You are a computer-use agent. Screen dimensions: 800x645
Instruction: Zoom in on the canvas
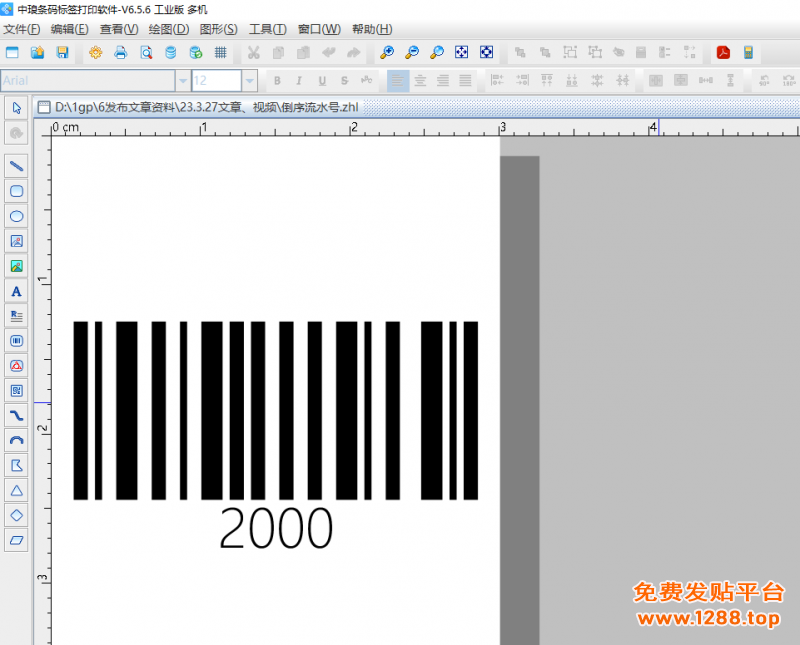(x=387, y=52)
